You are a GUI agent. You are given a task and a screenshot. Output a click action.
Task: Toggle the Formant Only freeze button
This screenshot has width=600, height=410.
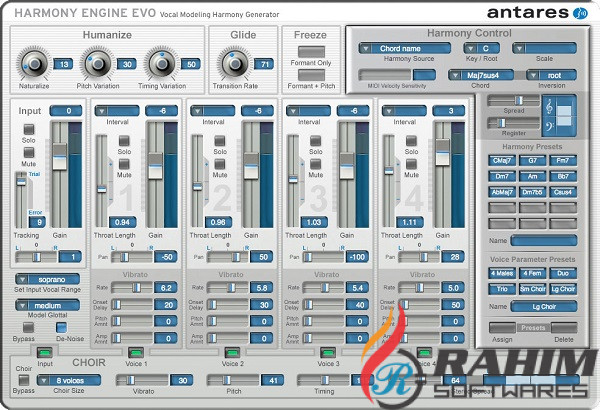[311, 52]
